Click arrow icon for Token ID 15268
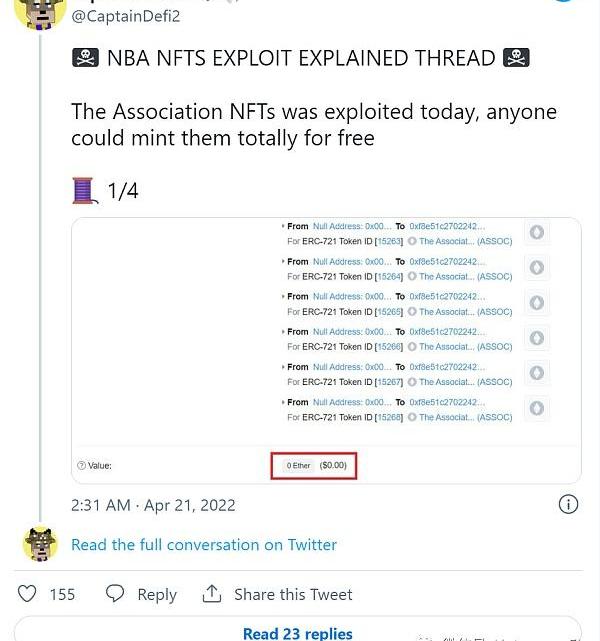Screen dimensions: 600x641 point(537,409)
